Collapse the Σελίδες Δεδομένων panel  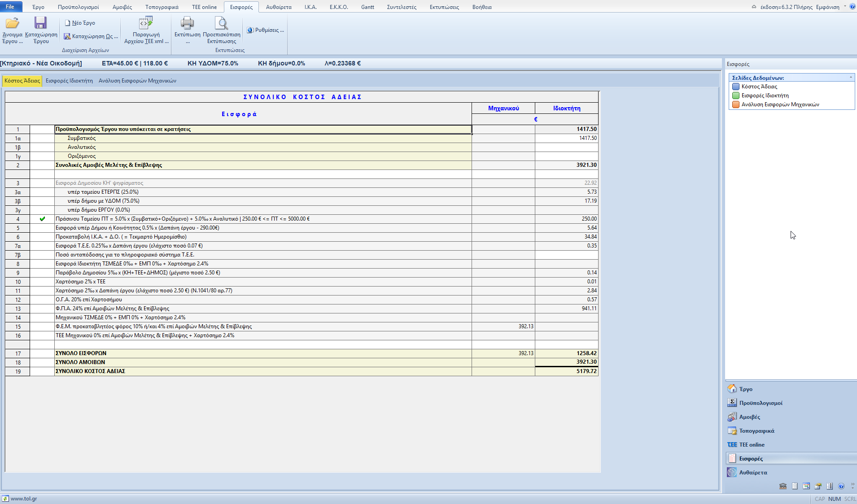coord(851,78)
